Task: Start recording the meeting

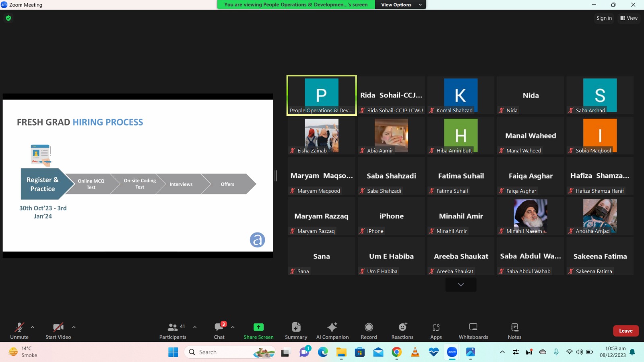Action: (369, 331)
